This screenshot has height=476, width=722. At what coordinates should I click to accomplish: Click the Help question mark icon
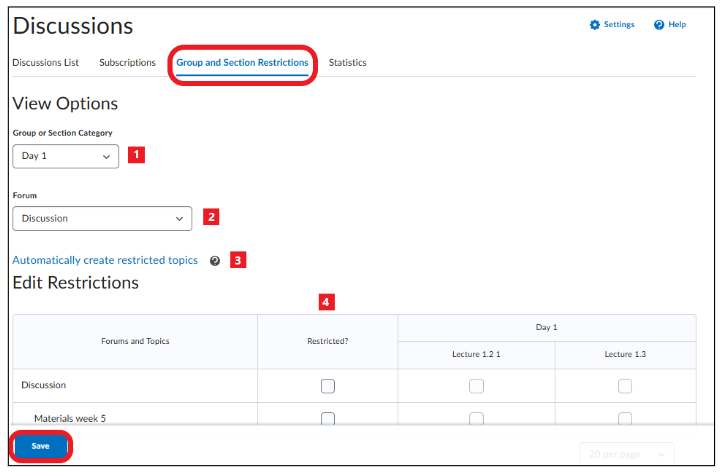point(659,25)
